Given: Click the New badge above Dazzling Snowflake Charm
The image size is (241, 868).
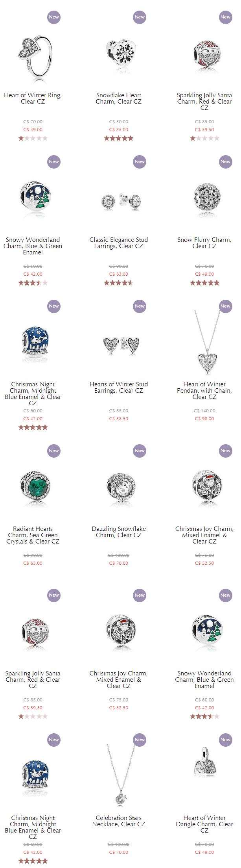Looking at the screenshot, I should coord(140,451).
